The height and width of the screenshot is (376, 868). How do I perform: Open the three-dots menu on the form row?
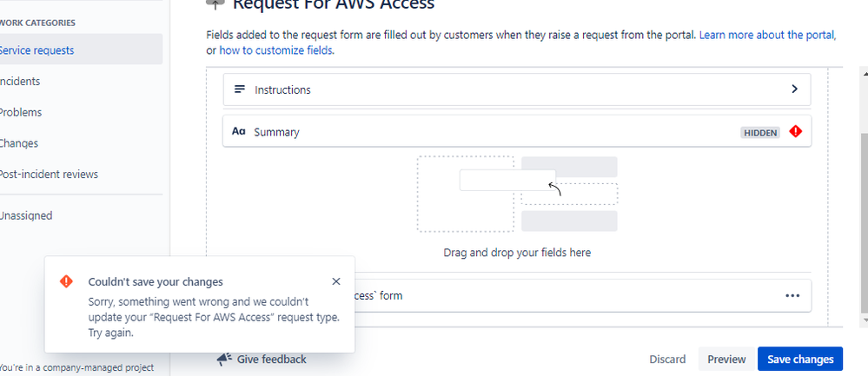click(x=792, y=296)
